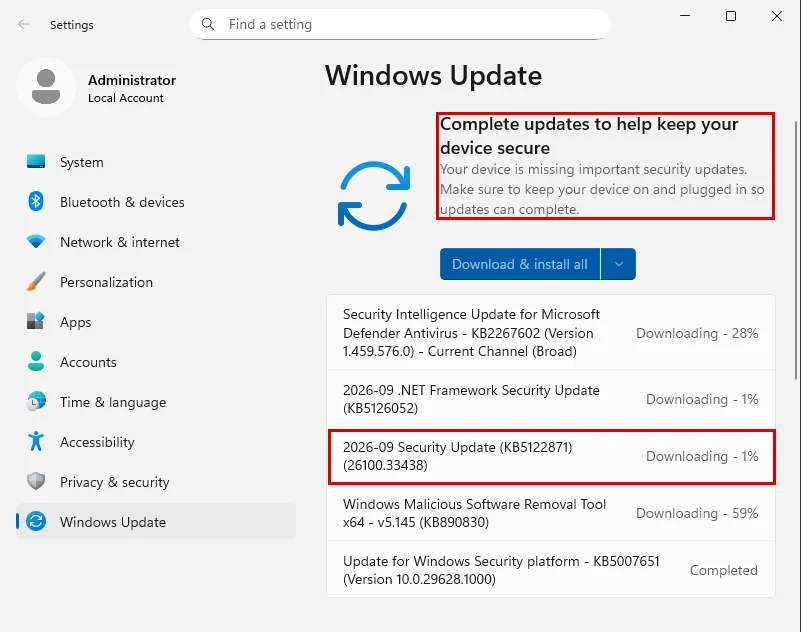The height and width of the screenshot is (632, 801).
Task: Go to Time & language settings
Action: (x=156, y=402)
